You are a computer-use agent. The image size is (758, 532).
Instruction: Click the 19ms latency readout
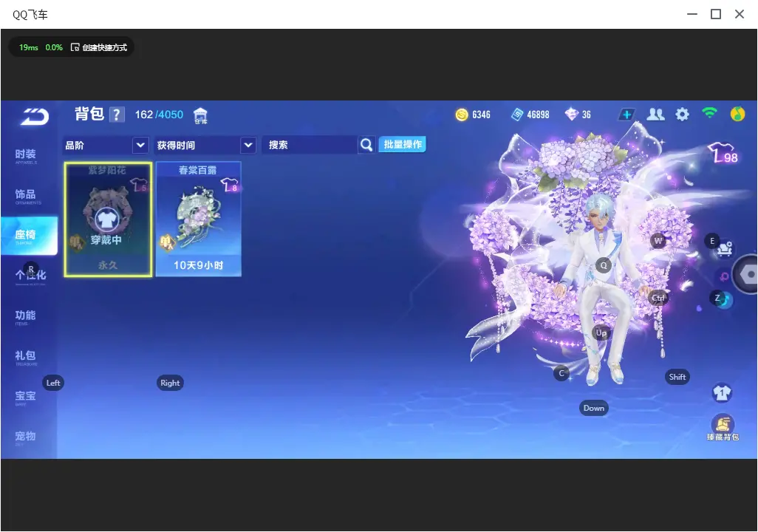point(29,47)
